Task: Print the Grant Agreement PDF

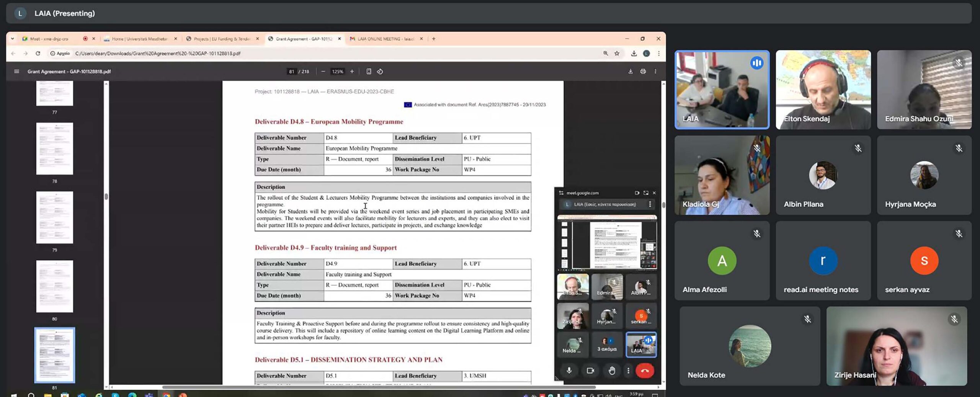Action: tap(643, 71)
